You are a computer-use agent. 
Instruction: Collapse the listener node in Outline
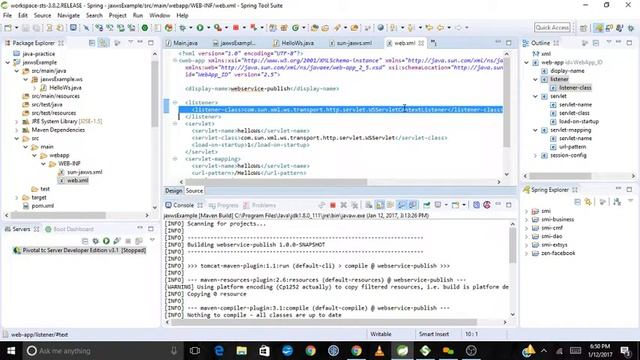[x=536, y=80]
